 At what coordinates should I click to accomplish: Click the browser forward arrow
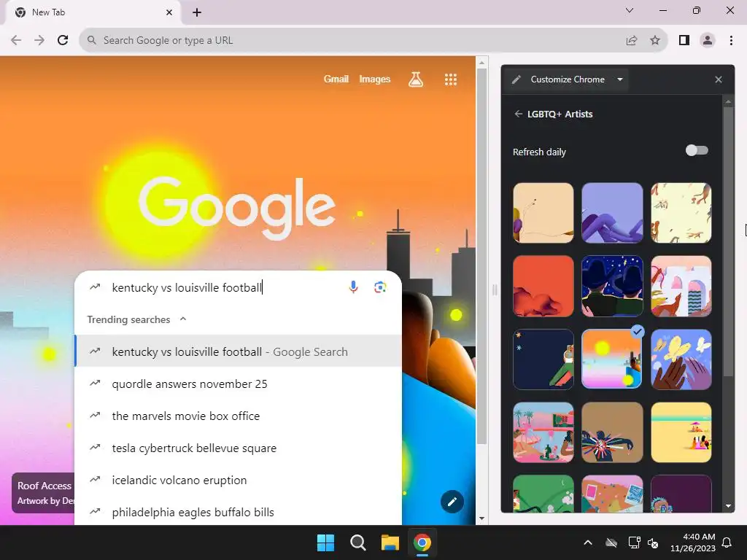pos(39,41)
